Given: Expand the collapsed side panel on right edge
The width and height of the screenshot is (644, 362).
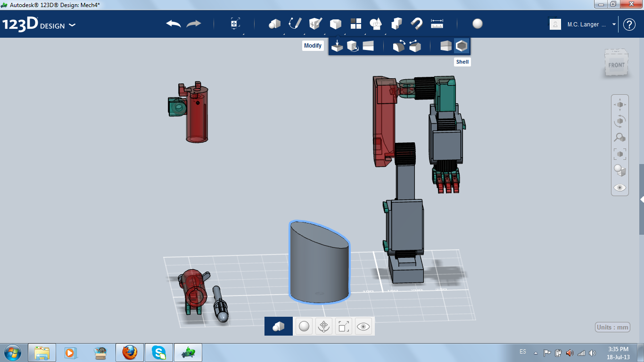Looking at the screenshot, I should point(642,199).
